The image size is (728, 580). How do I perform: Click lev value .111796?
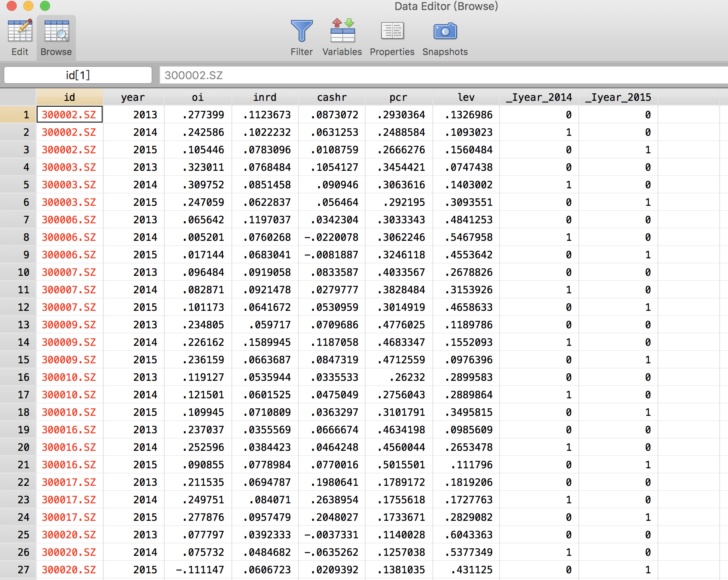(x=472, y=465)
